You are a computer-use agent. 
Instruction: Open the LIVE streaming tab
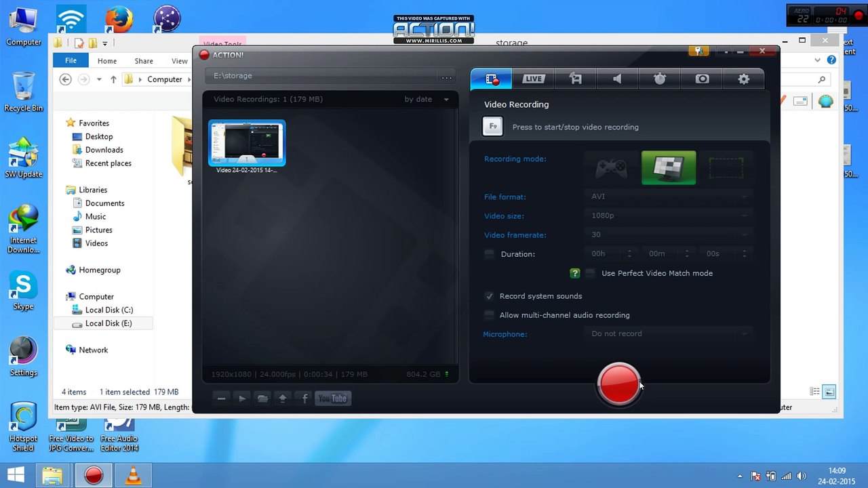[534, 79]
